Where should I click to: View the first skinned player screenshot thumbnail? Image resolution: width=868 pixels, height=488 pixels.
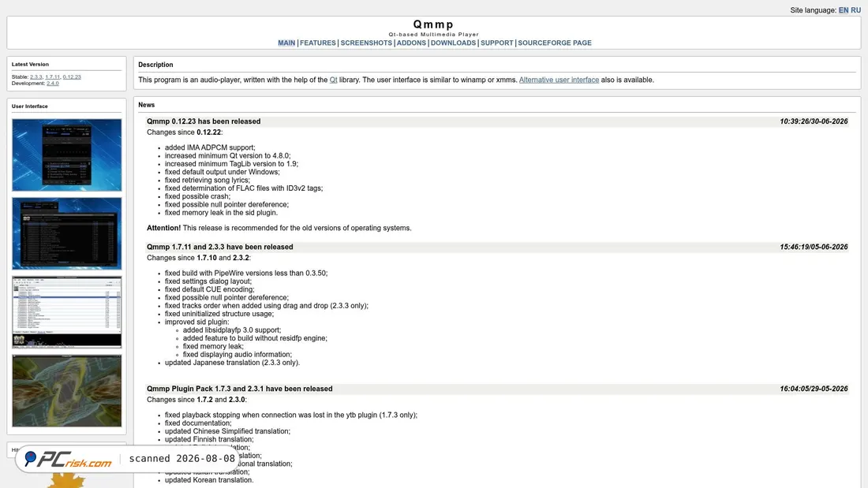pos(67,155)
